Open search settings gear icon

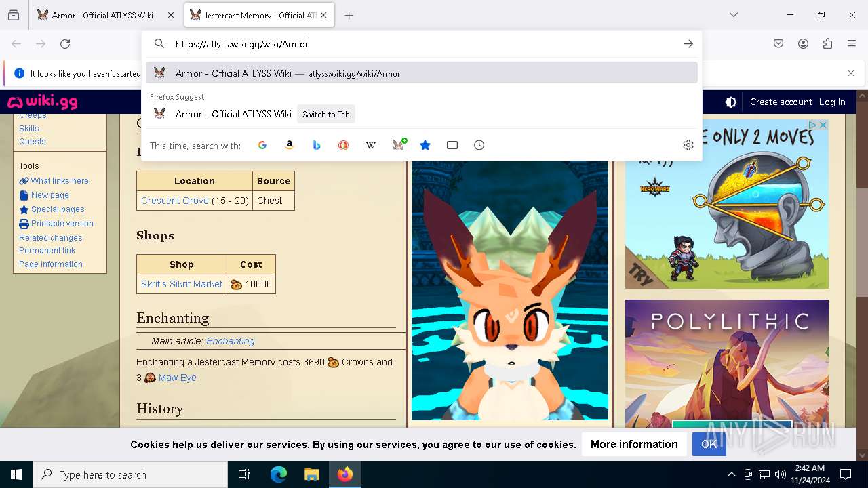click(x=688, y=145)
